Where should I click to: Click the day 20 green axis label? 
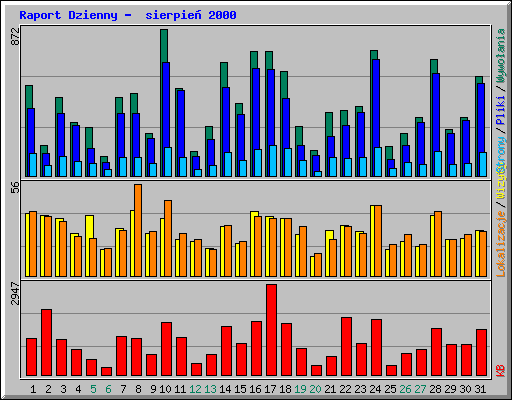(315, 389)
